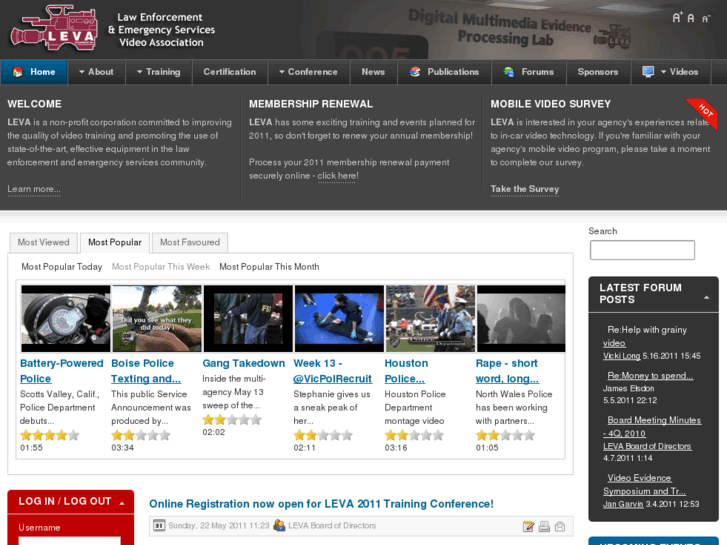Click the LEVA camera logo
This screenshot has width=727, height=545.
(x=54, y=28)
